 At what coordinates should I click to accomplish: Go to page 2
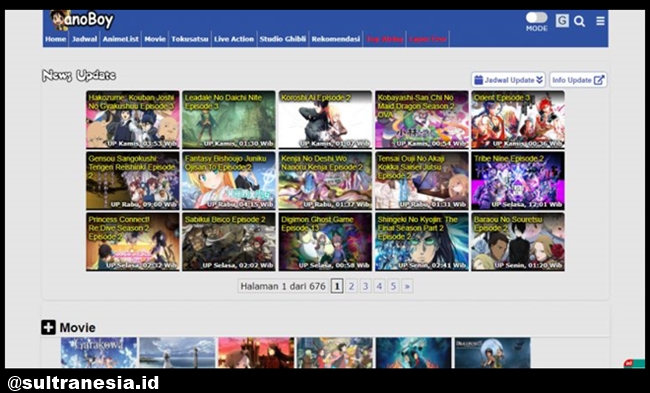pos(352,286)
